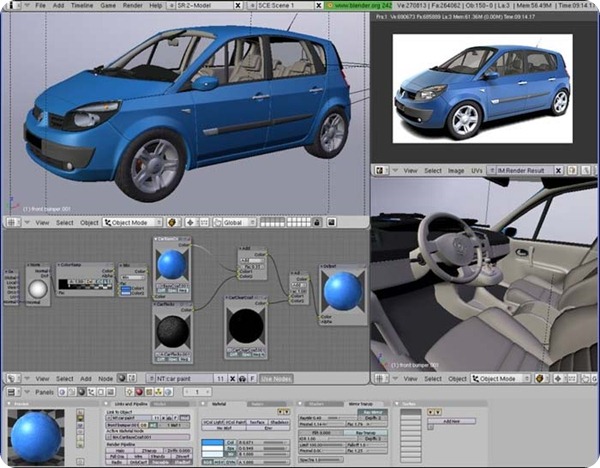Toggle the Shadeless button
Viewport: 600px width, 468px height.
279,422
